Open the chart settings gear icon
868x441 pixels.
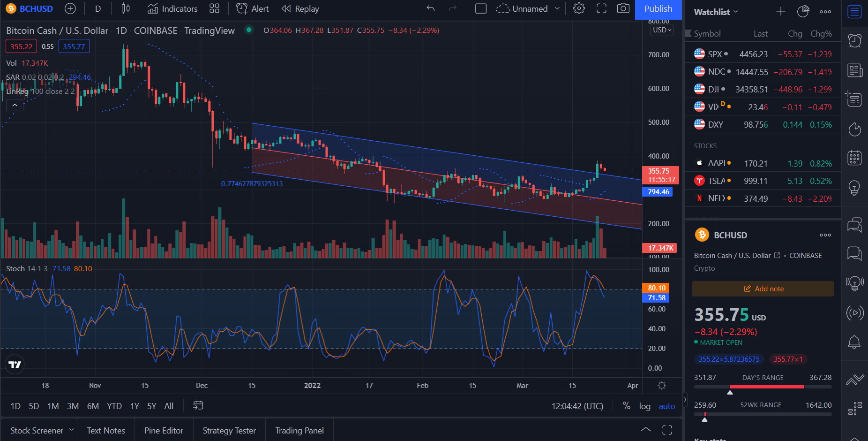click(579, 8)
